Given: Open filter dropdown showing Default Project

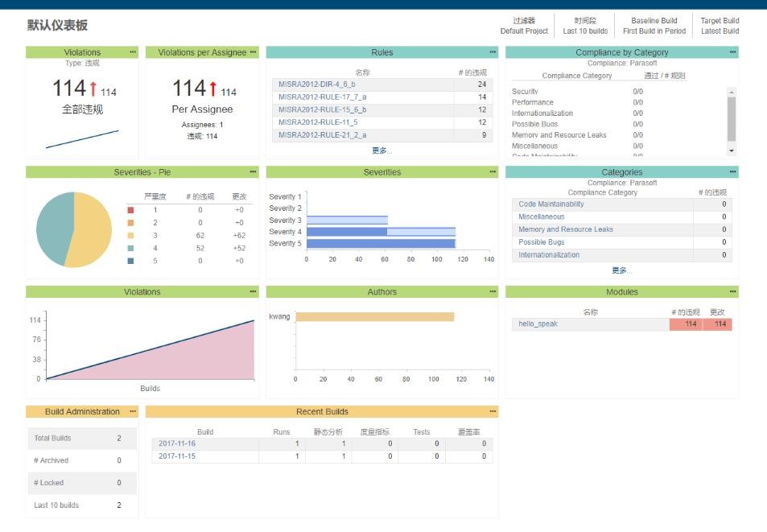Looking at the screenshot, I should pos(524,26).
